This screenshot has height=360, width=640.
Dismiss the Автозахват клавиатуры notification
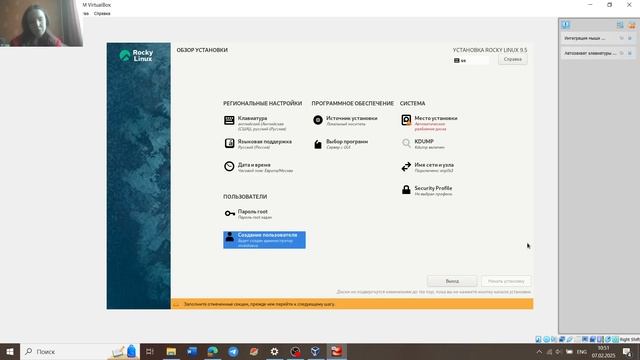pyautogui.click(x=630, y=53)
